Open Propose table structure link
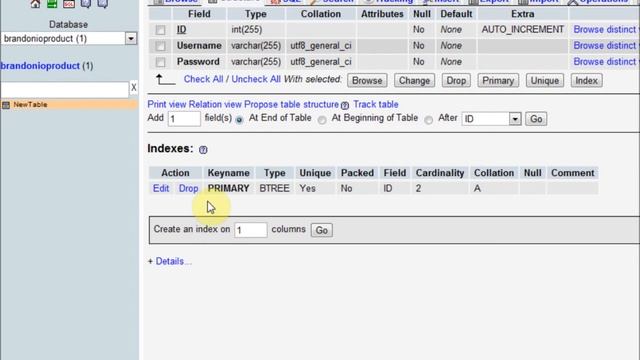The width and height of the screenshot is (640, 360). pos(291,104)
